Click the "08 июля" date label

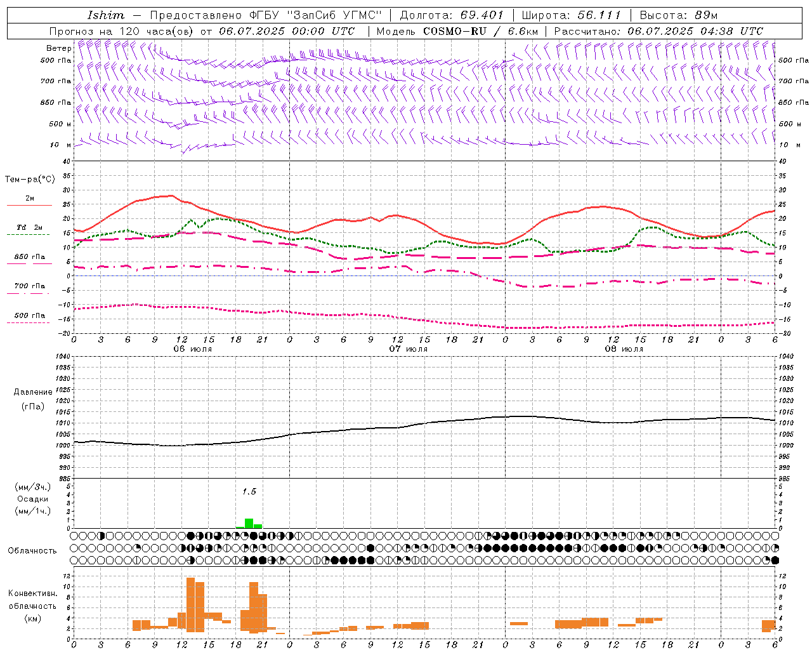pyautogui.click(x=624, y=349)
